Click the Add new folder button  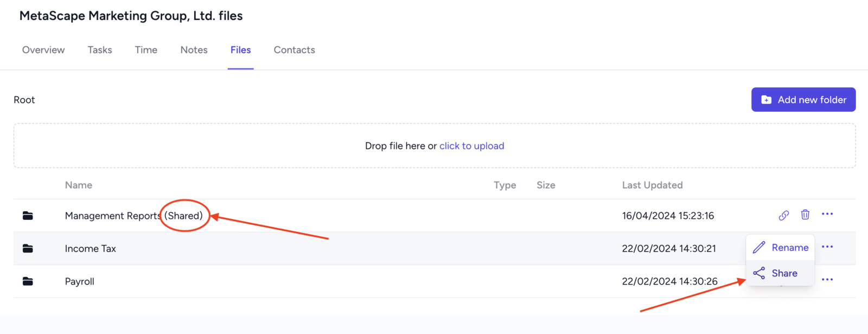pyautogui.click(x=803, y=100)
